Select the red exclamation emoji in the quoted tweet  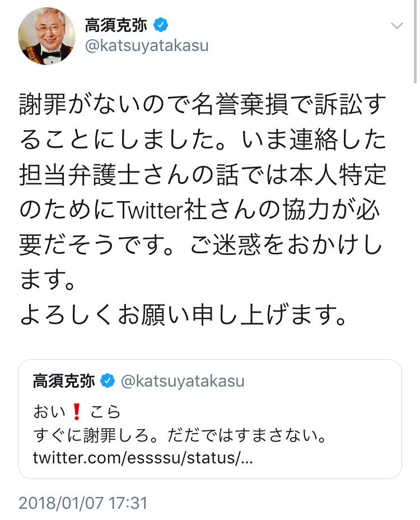(77, 411)
